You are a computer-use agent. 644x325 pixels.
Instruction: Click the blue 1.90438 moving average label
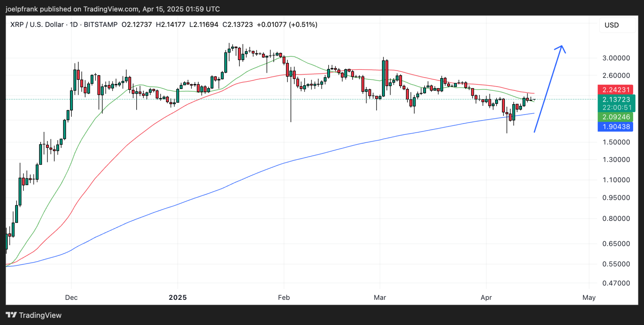pos(615,126)
